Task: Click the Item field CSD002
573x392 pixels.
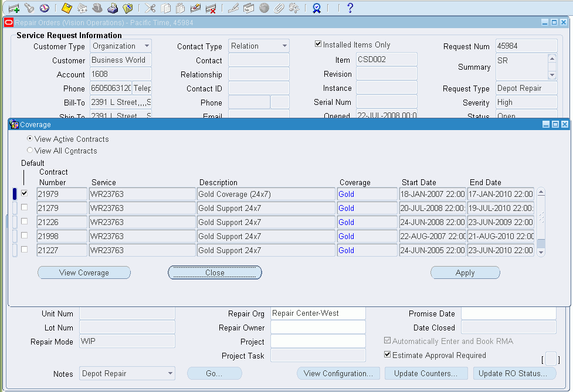Action: 386,60
